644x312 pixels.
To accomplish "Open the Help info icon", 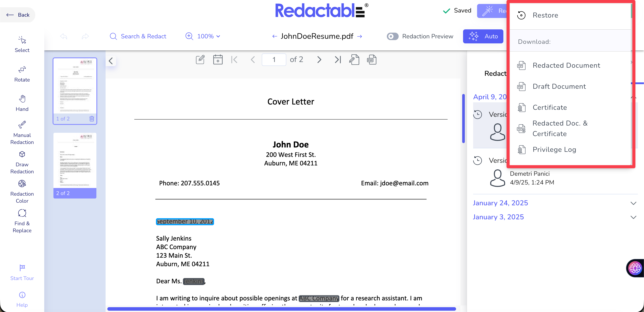I will (x=22, y=299).
